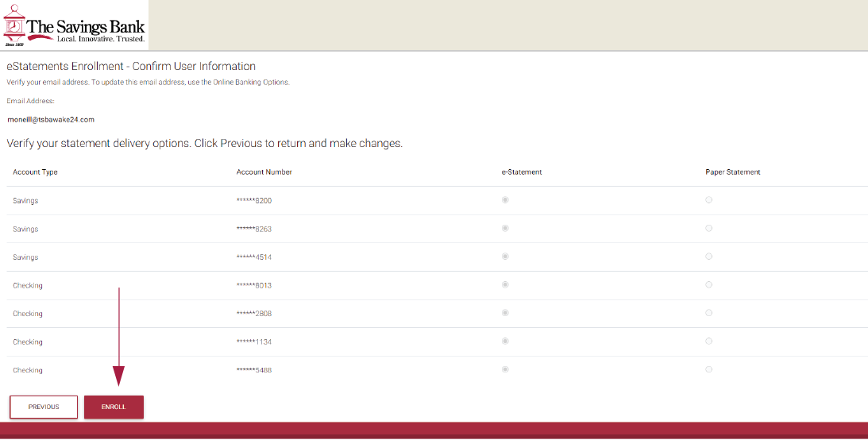Select Paper Statement for Savings account ending 8263
The height and width of the screenshot is (440, 868).
pyautogui.click(x=708, y=228)
